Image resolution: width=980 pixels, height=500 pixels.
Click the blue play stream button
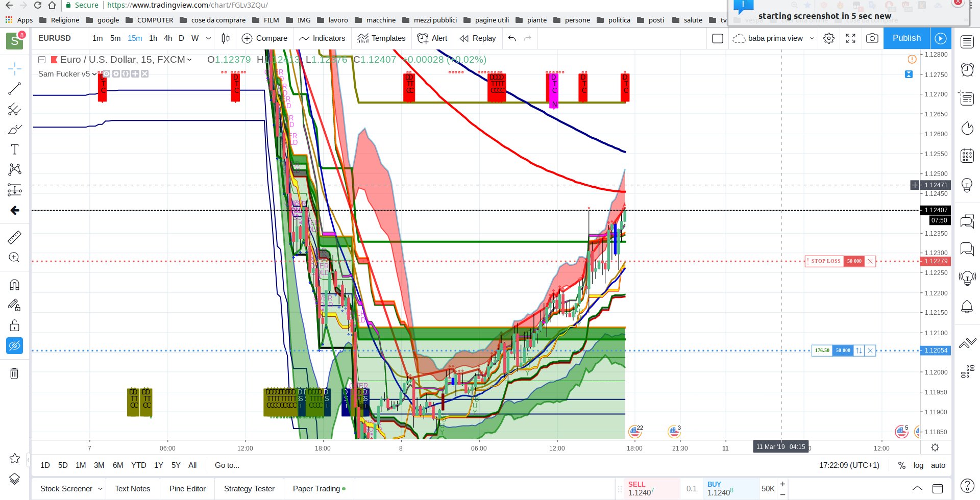tap(941, 38)
